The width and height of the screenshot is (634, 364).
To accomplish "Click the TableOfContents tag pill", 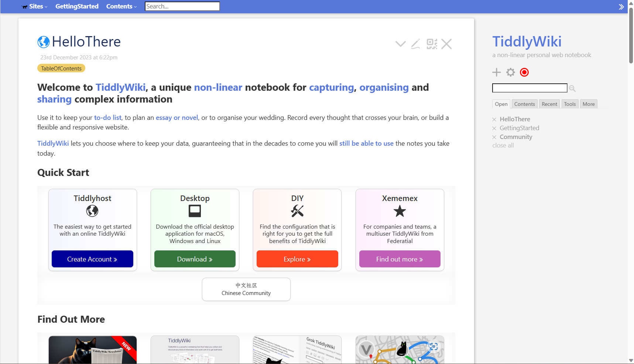I will pyautogui.click(x=61, y=68).
